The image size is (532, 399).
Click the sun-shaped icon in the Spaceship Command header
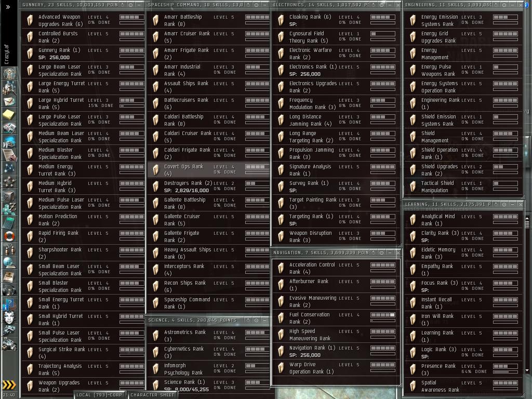coord(248,5)
